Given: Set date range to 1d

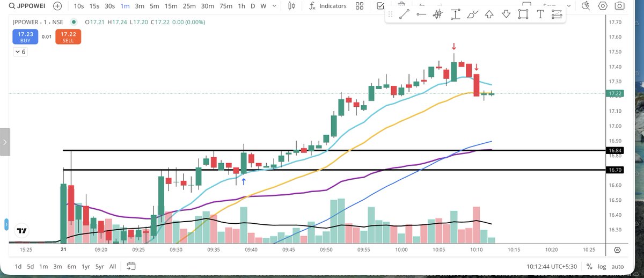Looking at the screenshot, I should (18, 266).
